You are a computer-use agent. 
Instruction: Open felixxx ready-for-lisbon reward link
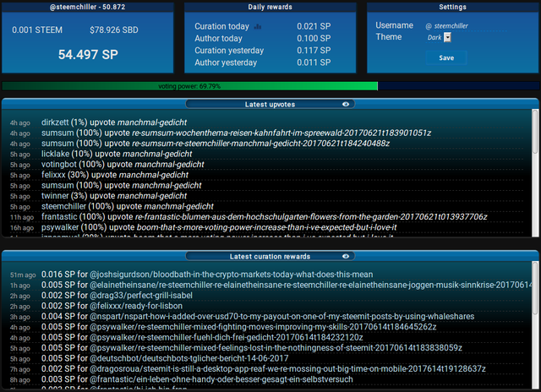(x=136, y=306)
